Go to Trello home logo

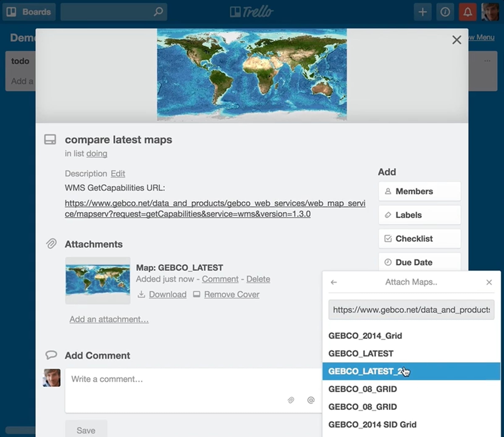252,12
